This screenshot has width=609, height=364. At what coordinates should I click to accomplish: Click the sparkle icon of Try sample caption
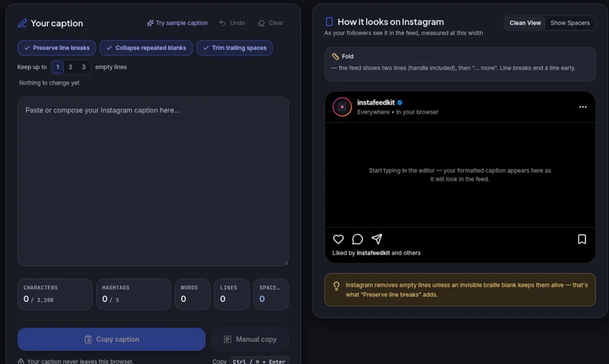pos(150,23)
